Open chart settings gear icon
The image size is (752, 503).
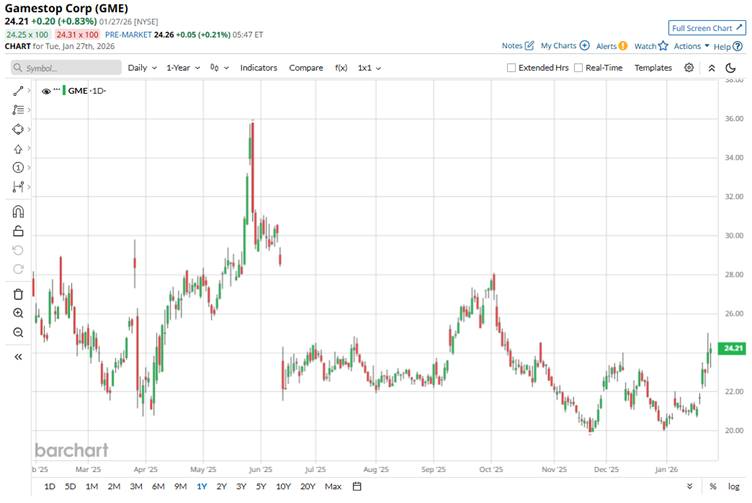point(689,68)
